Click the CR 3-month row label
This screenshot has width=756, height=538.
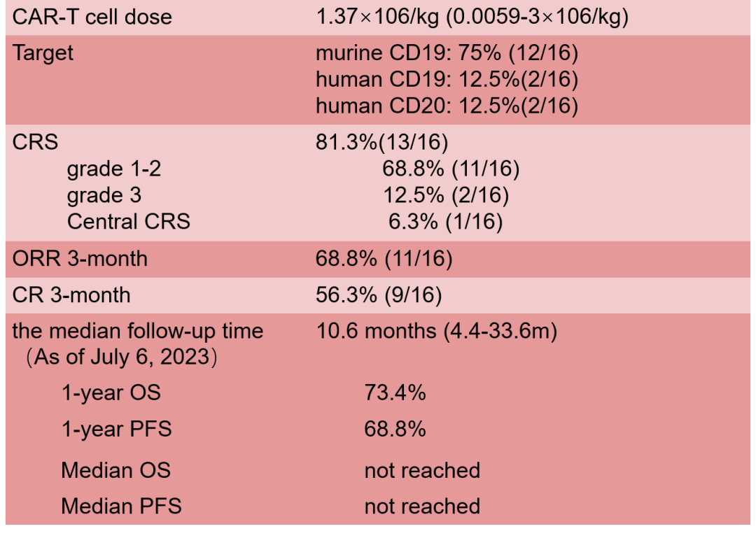tap(71, 295)
